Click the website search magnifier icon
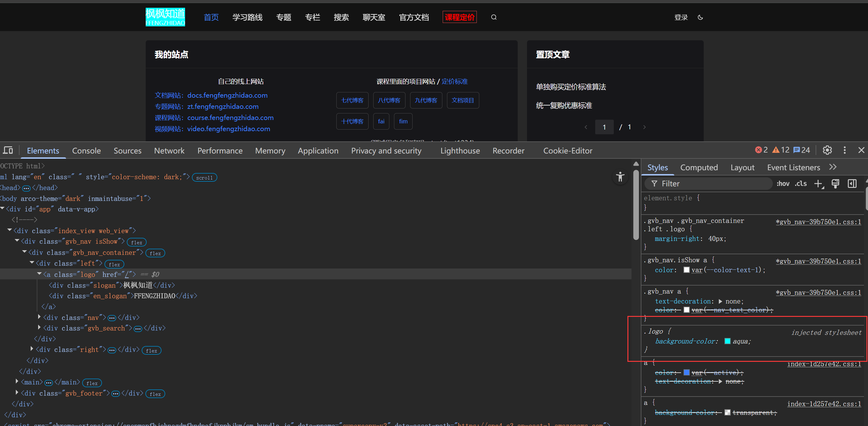 click(x=494, y=17)
